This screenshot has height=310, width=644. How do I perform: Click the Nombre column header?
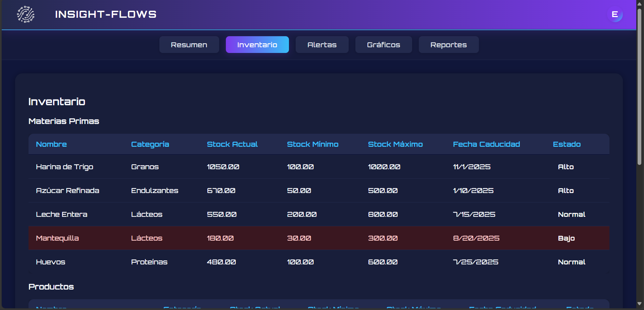point(51,144)
